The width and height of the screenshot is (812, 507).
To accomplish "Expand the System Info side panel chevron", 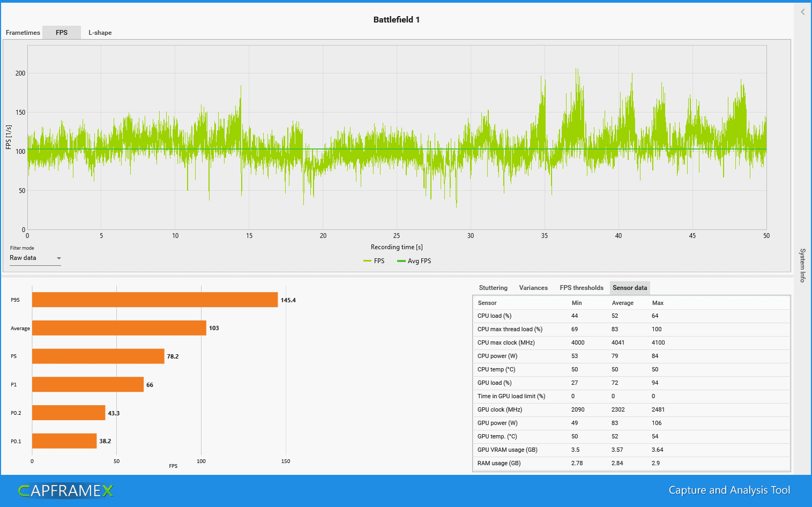I will pyautogui.click(x=802, y=12).
